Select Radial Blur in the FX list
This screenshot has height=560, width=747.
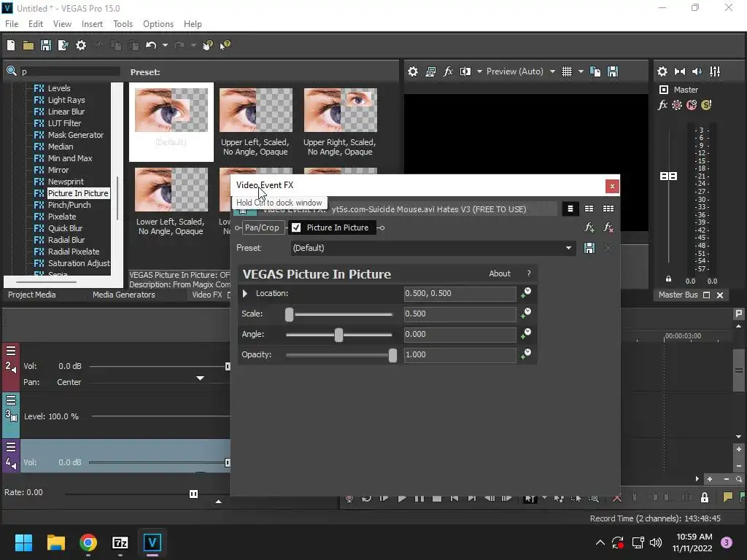[x=66, y=240]
